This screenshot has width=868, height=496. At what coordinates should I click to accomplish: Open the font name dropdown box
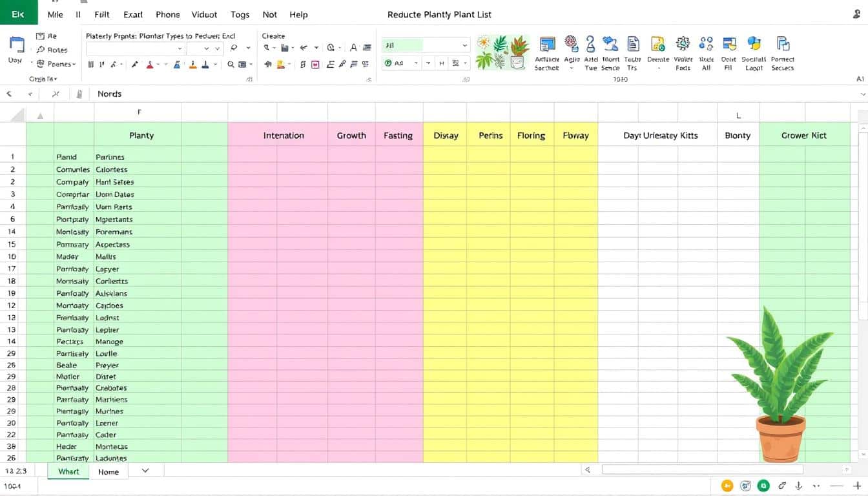135,48
